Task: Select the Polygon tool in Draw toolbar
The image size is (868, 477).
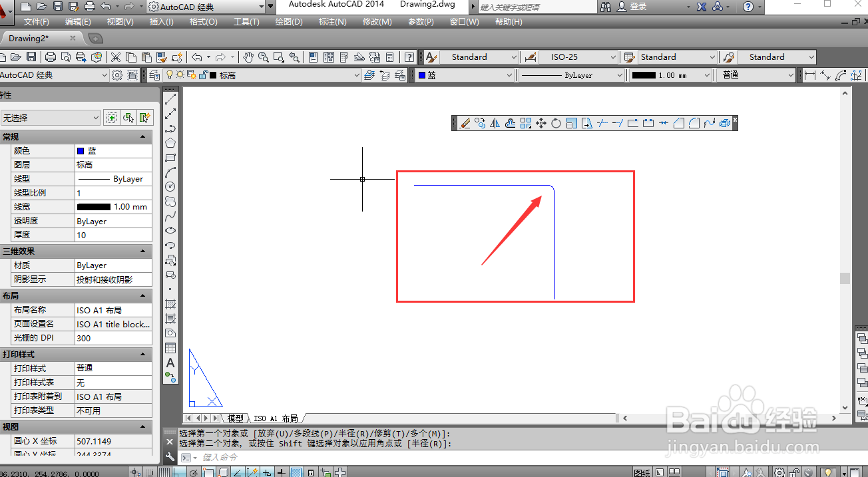Action: click(170, 142)
